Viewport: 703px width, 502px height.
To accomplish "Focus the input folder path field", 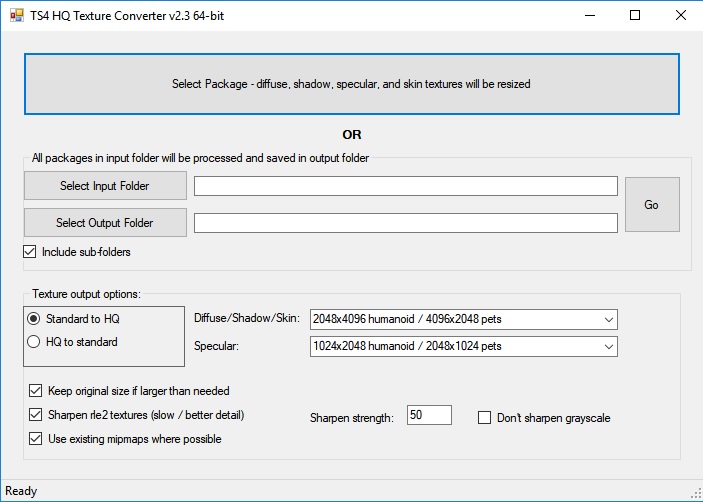I will point(406,186).
